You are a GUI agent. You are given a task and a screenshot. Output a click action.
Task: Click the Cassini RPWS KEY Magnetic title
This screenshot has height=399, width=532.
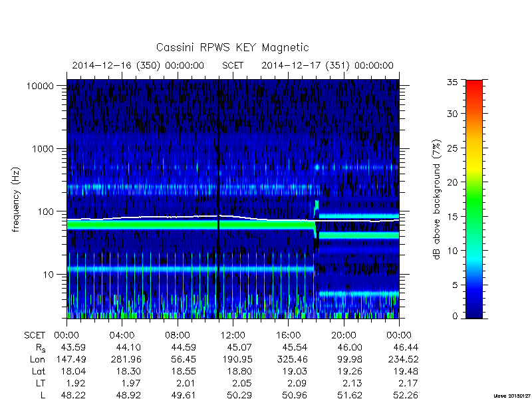(x=232, y=47)
